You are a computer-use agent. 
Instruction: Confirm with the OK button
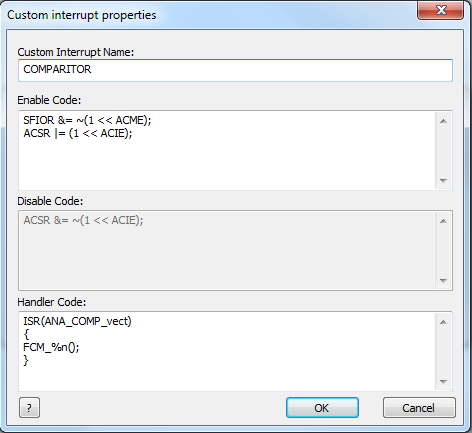(322, 407)
